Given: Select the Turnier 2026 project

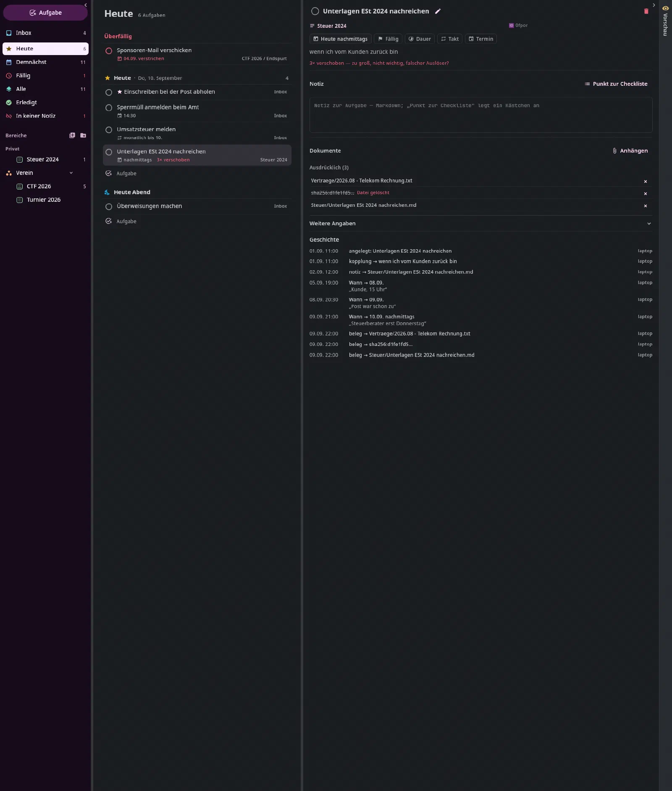Looking at the screenshot, I should click(x=45, y=200).
